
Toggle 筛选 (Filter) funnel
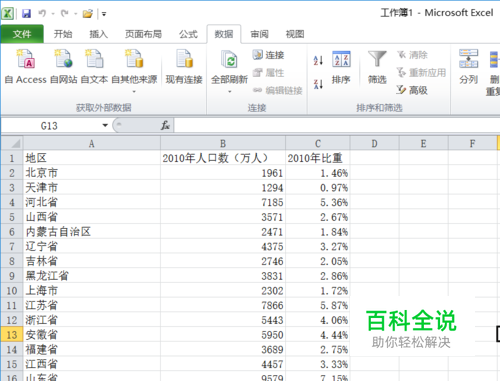(377, 67)
